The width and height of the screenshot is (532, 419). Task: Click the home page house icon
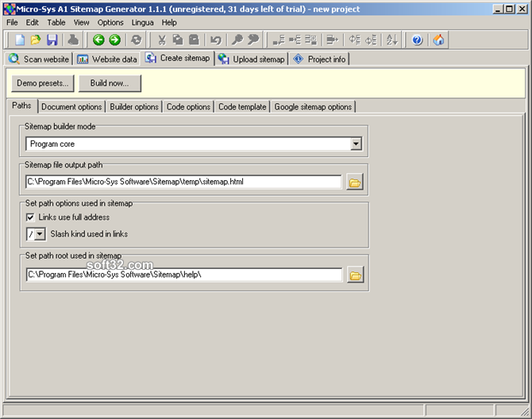tap(438, 40)
